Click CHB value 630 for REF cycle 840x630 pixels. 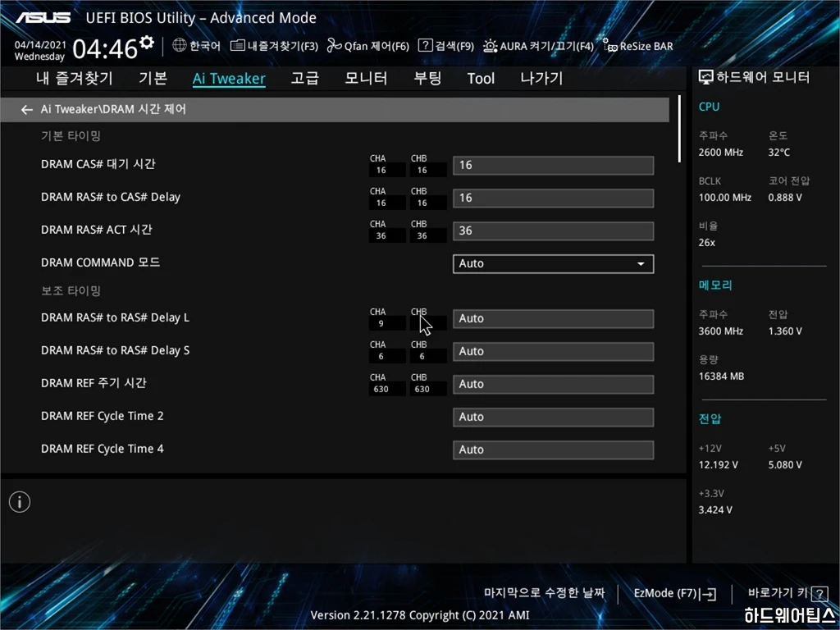422,390
